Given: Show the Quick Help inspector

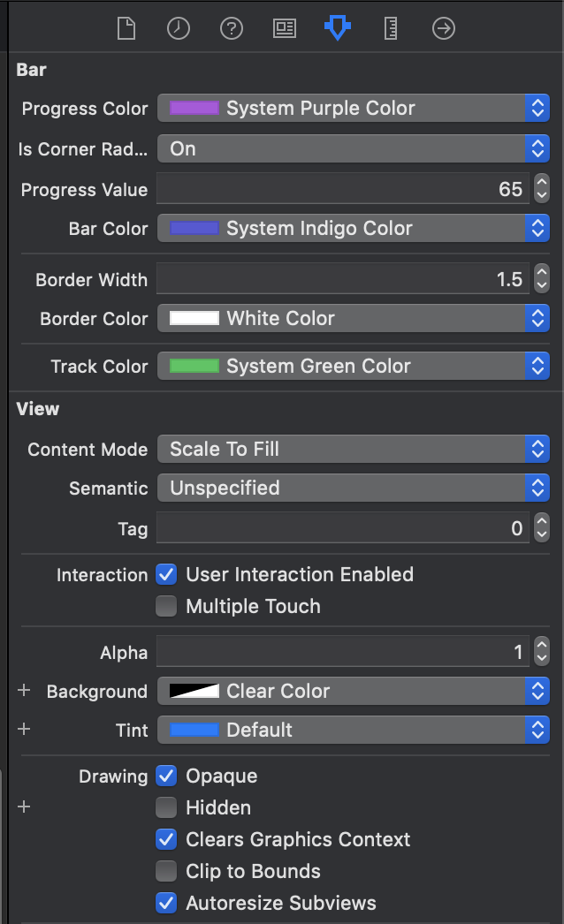Looking at the screenshot, I should (x=231, y=28).
